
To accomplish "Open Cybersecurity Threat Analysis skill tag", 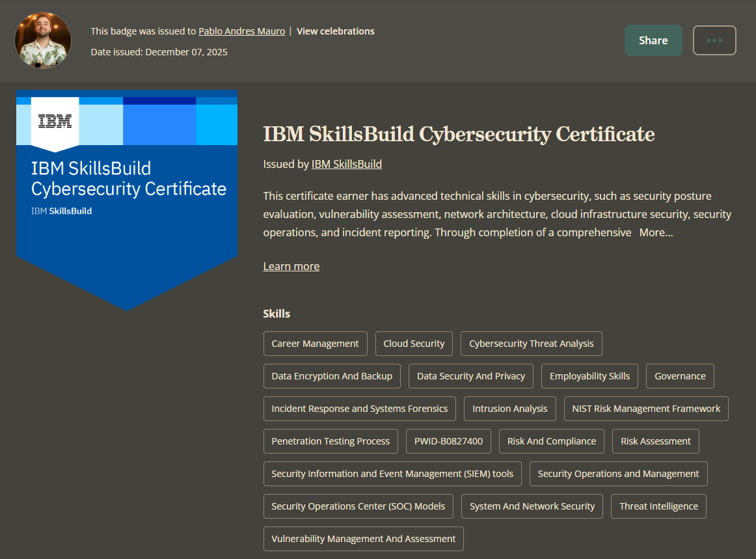I will (x=532, y=344).
